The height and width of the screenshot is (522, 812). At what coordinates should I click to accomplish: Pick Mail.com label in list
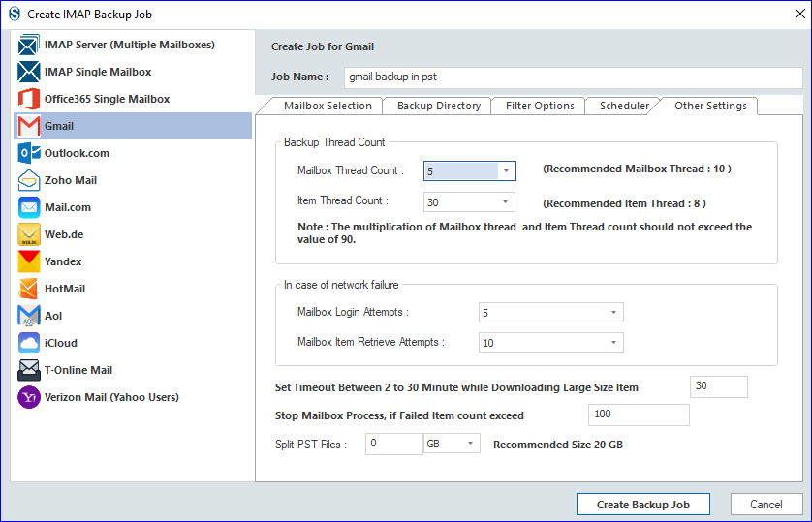(x=67, y=207)
